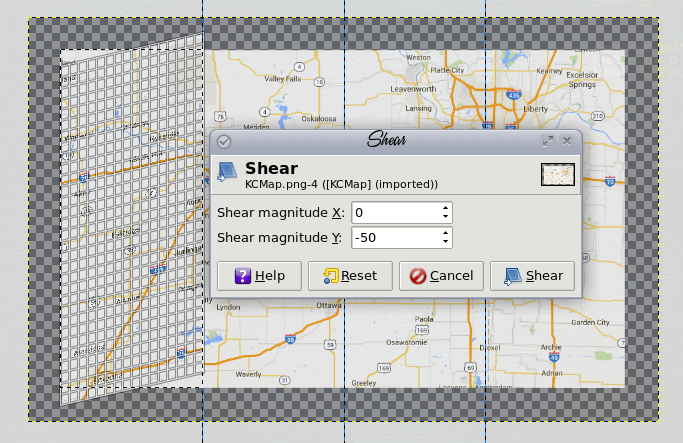Click the Shear magnitude X label
This screenshot has height=443, width=683.
coord(281,213)
